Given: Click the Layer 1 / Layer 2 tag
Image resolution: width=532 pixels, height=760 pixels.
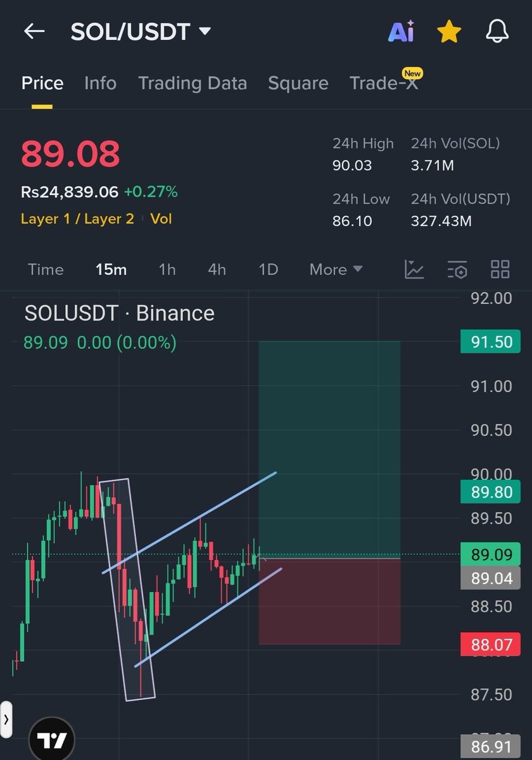Looking at the screenshot, I should 77,219.
